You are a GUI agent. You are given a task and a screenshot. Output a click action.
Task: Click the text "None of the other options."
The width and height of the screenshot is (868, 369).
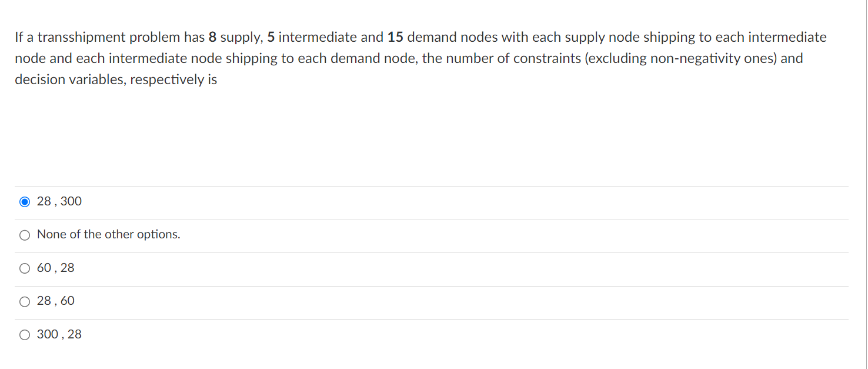[108, 234]
